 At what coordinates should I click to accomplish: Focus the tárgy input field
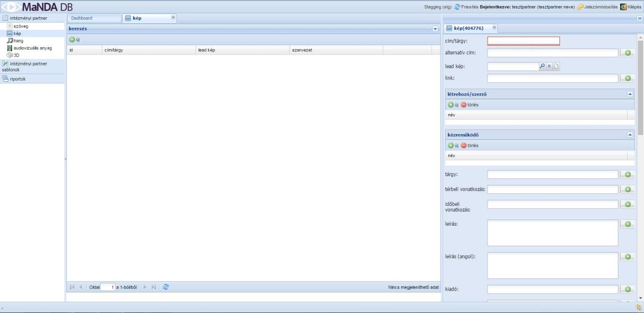(x=553, y=174)
